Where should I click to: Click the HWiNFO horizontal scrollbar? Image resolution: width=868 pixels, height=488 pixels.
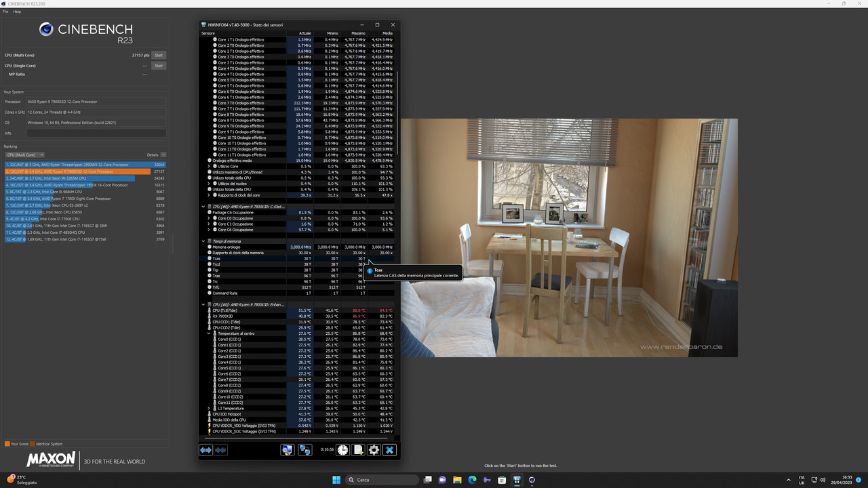coord(295,437)
